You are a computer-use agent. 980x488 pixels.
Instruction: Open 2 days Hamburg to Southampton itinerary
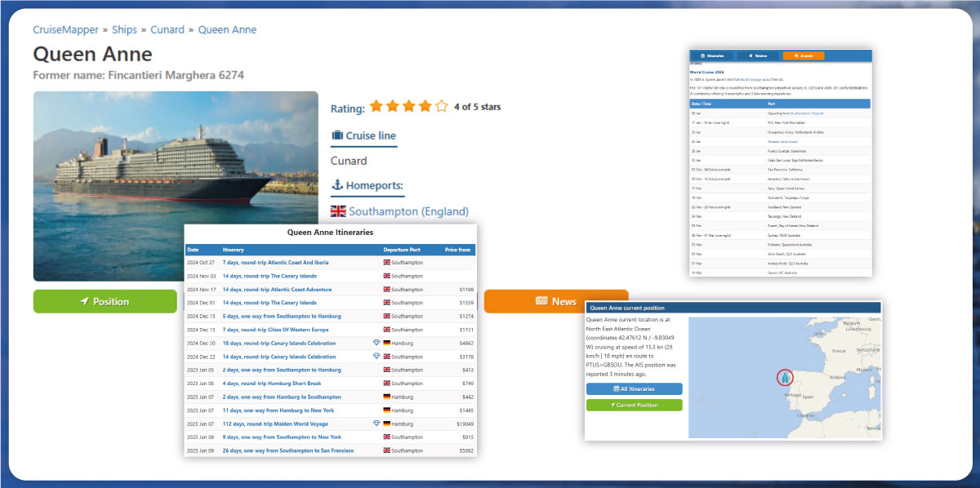282,397
